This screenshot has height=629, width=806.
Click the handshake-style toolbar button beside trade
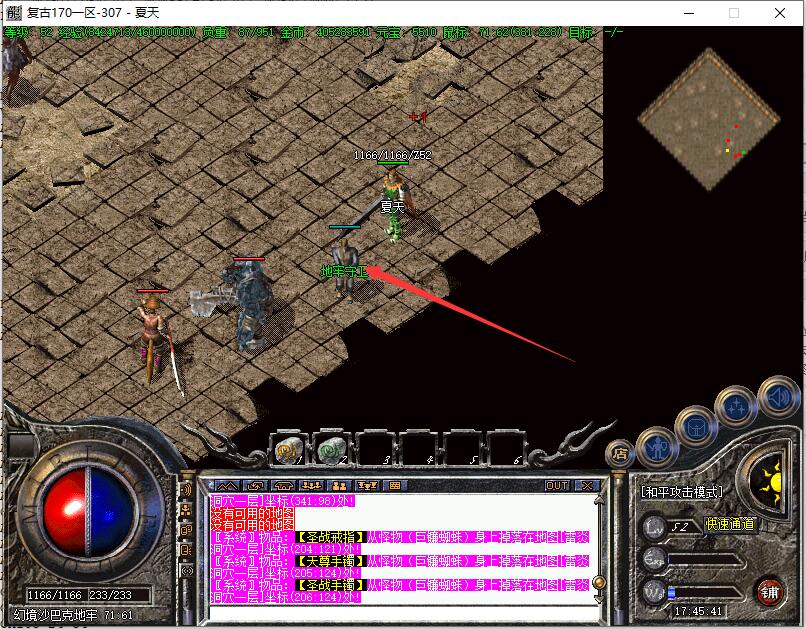(x=283, y=486)
